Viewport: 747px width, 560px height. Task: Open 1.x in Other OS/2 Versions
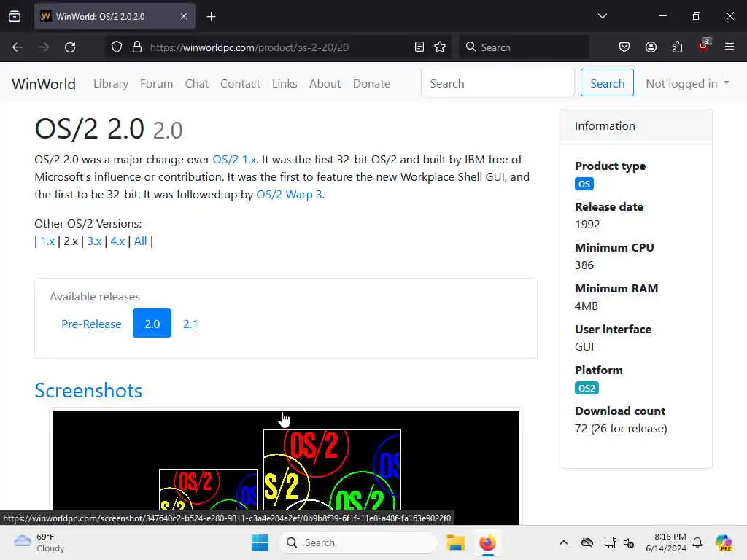pos(47,241)
